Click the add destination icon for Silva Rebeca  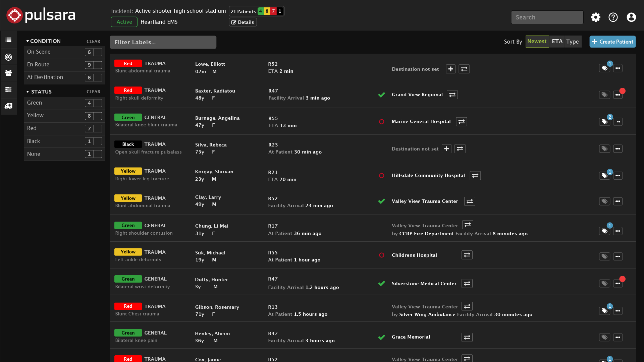451,148
